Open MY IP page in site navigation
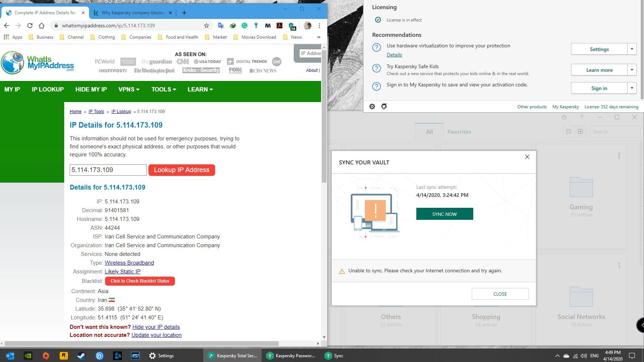The height and width of the screenshot is (362, 644). (x=12, y=89)
